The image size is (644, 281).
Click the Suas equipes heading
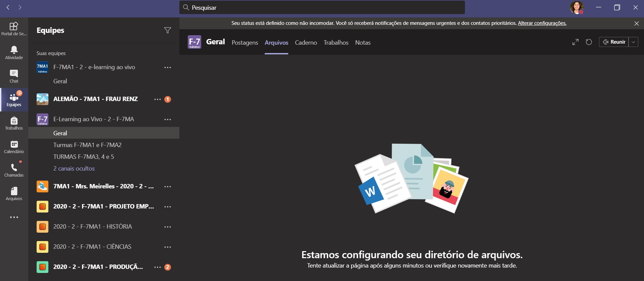pos(51,53)
